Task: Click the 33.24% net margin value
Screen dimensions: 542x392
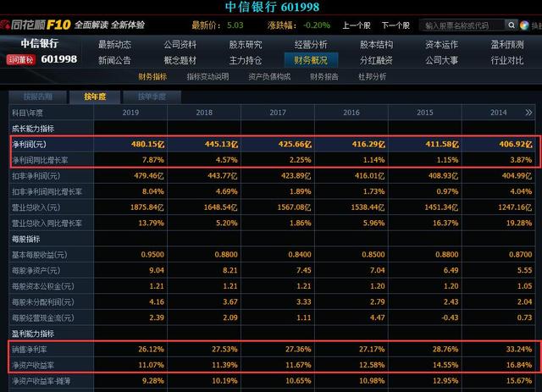Action: pyautogui.click(x=519, y=349)
